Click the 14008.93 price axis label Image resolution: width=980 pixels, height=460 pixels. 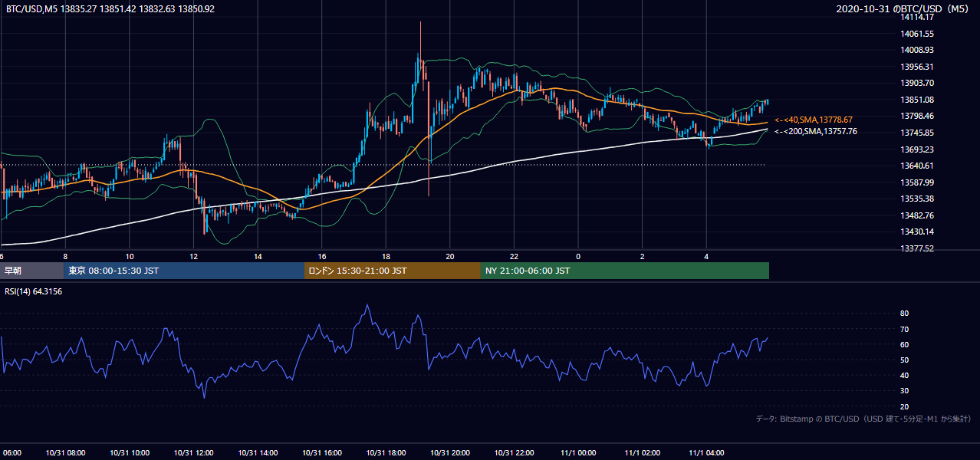918,50
